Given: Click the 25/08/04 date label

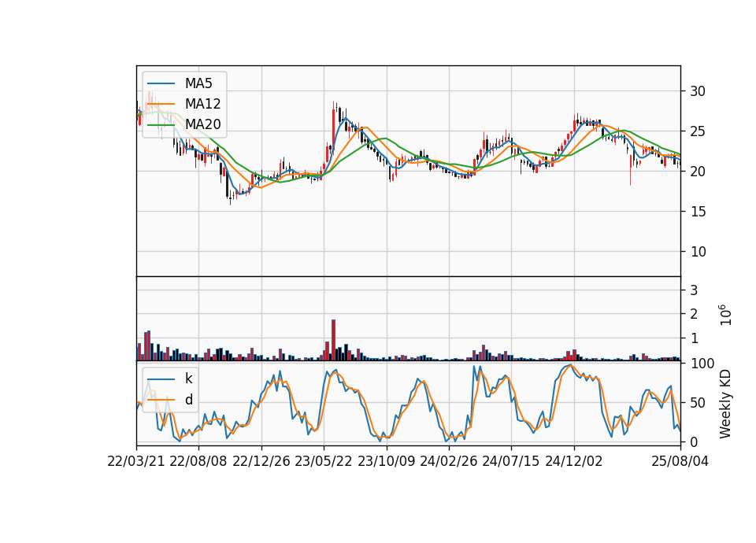Looking at the screenshot, I should click(680, 461).
